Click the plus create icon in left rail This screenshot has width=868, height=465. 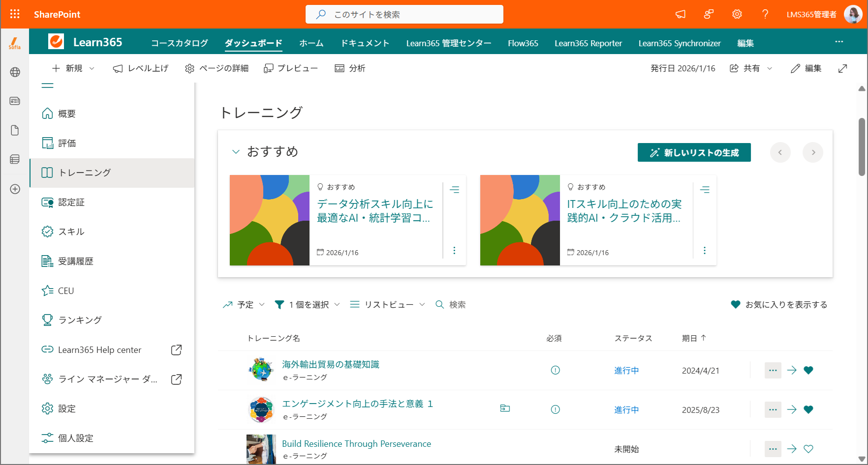15,189
